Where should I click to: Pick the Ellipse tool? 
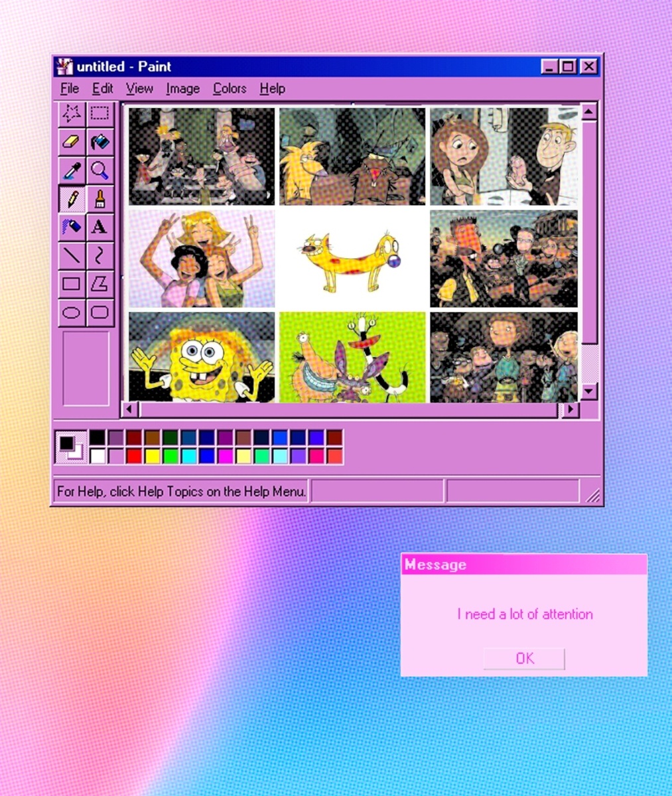(x=72, y=312)
